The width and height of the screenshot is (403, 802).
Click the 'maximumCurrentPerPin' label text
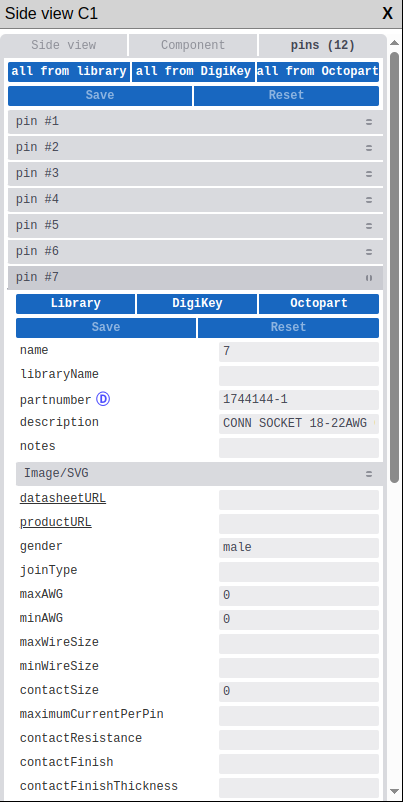tap(92, 715)
